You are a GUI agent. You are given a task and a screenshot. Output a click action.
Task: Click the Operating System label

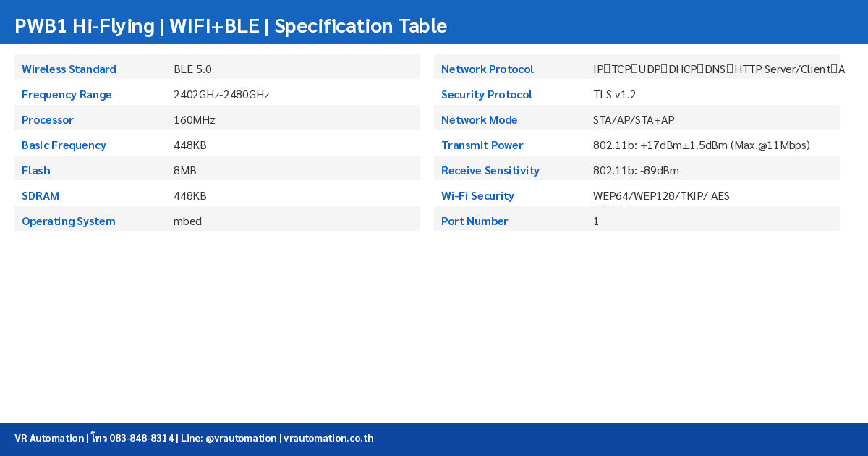69,221
